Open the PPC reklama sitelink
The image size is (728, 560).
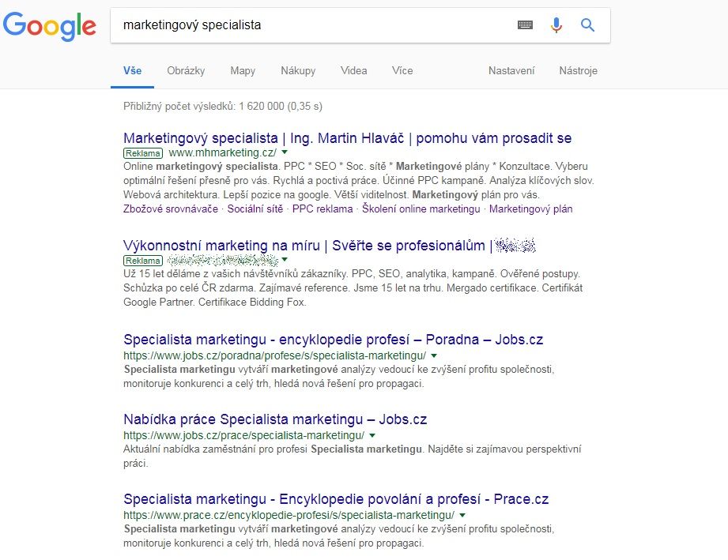pos(323,209)
